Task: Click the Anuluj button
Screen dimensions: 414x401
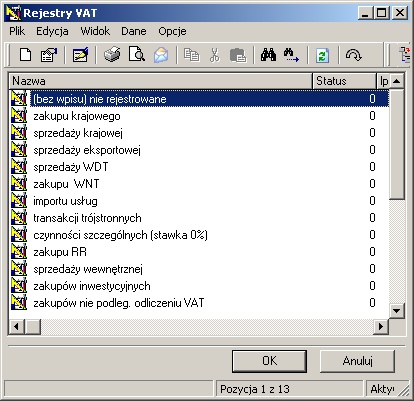Action: click(x=357, y=361)
